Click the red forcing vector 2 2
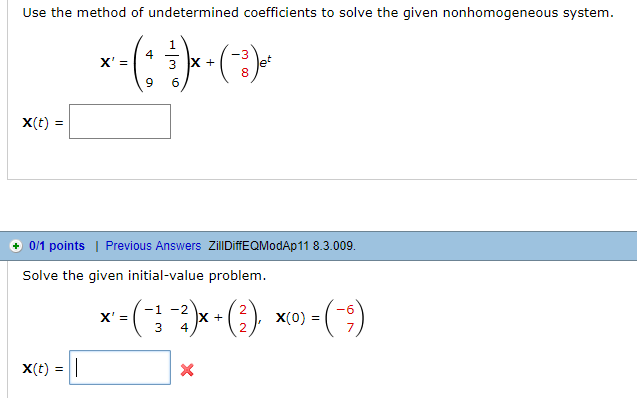This screenshot has height=398, width=637. (x=243, y=318)
